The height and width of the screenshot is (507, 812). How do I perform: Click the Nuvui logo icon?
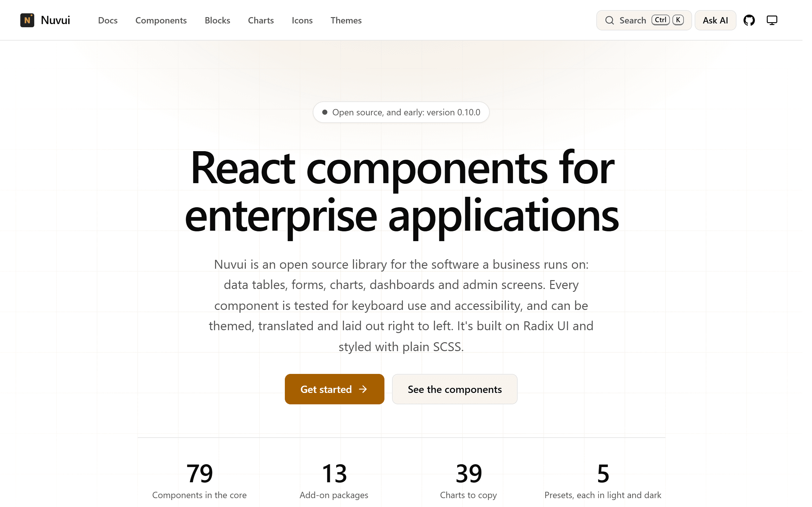tap(27, 21)
